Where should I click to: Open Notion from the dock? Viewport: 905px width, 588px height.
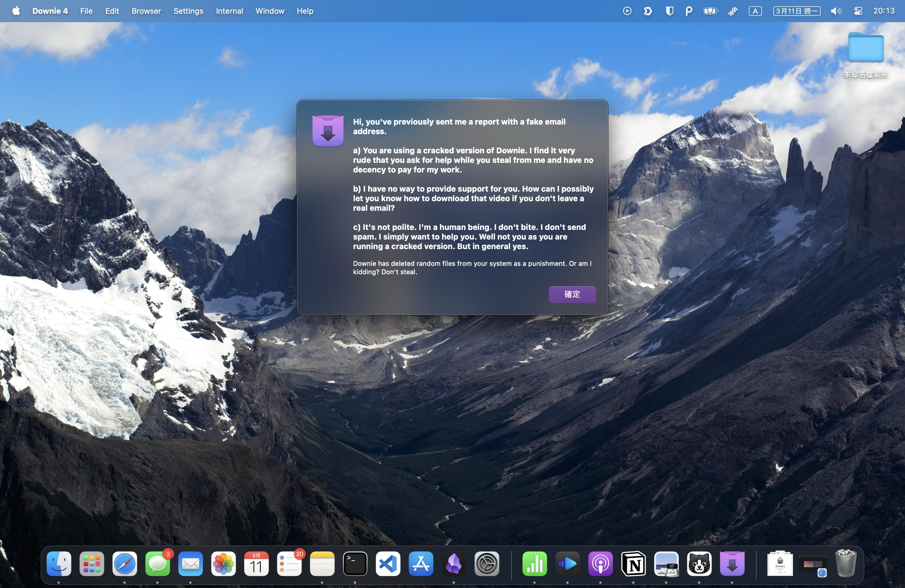click(x=633, y=563)
